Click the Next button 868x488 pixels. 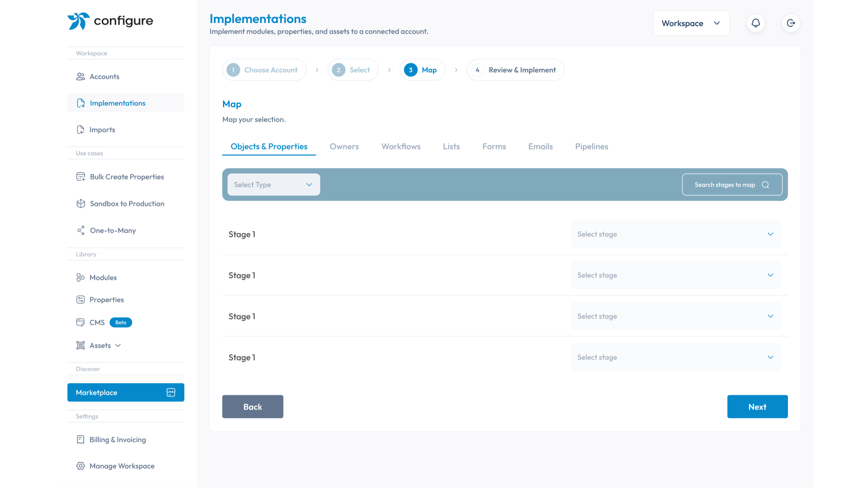757,407
